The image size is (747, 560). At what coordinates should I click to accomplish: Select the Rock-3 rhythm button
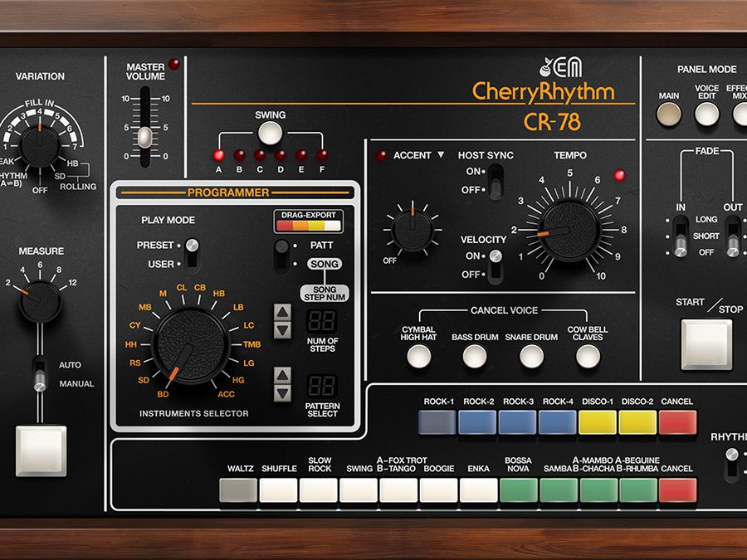coord(517,422)
